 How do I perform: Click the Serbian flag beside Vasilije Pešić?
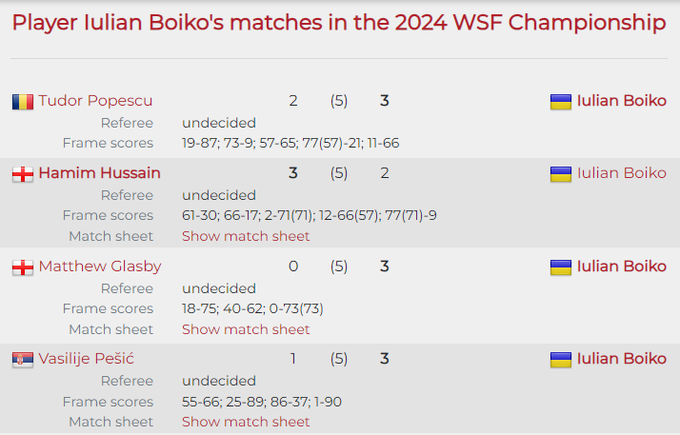22,359
